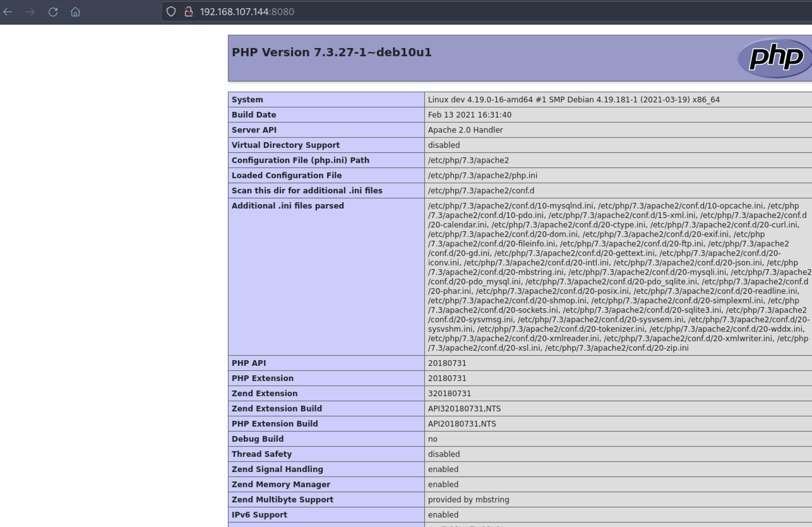
Task: Click the System row label
Action: 247,100
